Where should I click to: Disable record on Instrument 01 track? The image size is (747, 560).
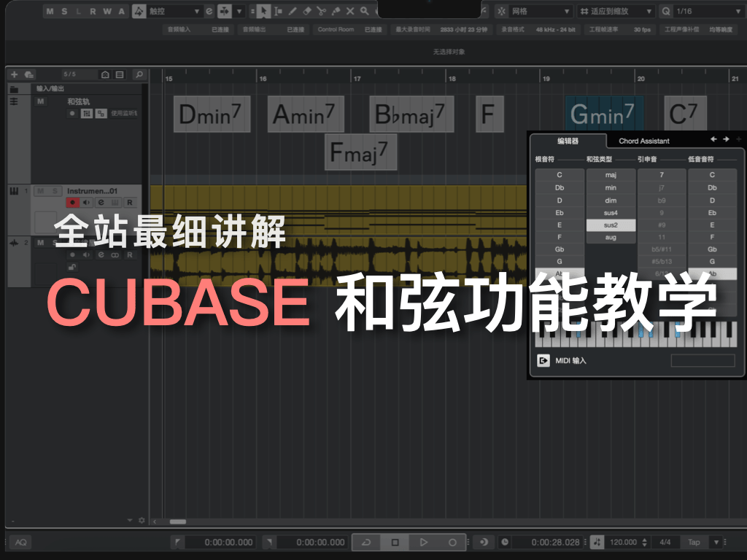click(73, 202)
